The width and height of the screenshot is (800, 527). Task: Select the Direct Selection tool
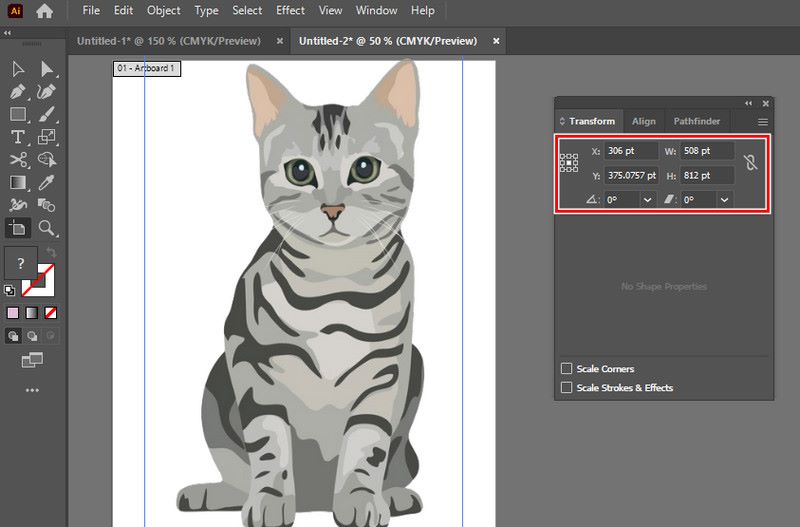click(x=47, y=69)
